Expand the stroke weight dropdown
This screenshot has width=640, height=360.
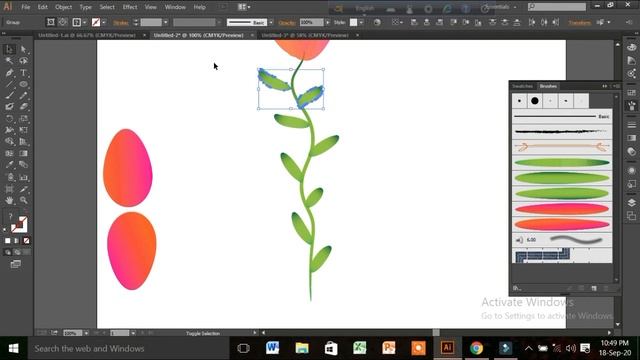click(166, 22)
